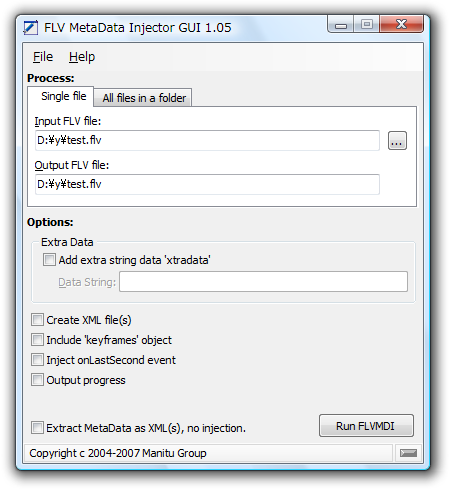Image resolution: width=450 pixels, height=489 pixels.
Task: Switch to the Single file tab
Action: click(x=63, y=96)
